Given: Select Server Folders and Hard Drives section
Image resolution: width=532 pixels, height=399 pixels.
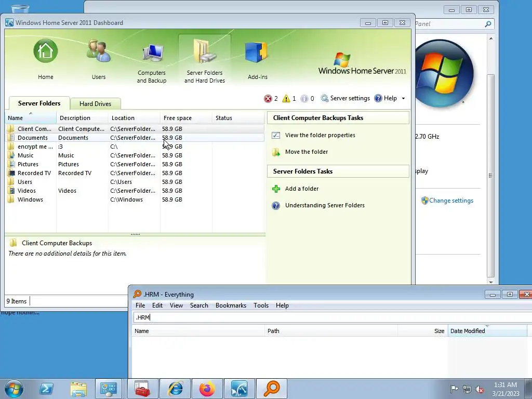Looking at the screenshot, I should 205,60.
